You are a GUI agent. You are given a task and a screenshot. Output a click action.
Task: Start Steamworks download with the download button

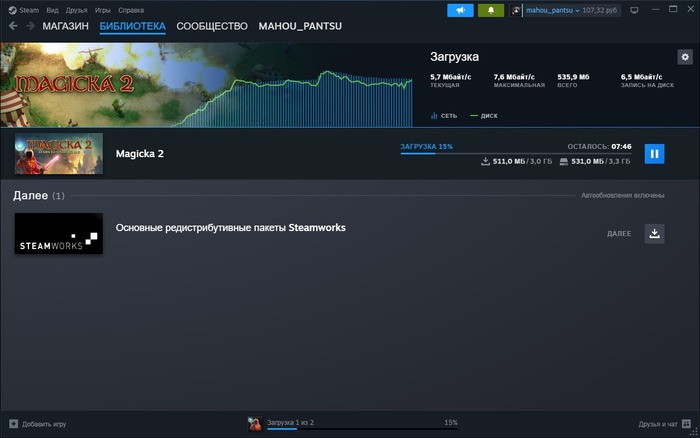click(x=654, y=234)
